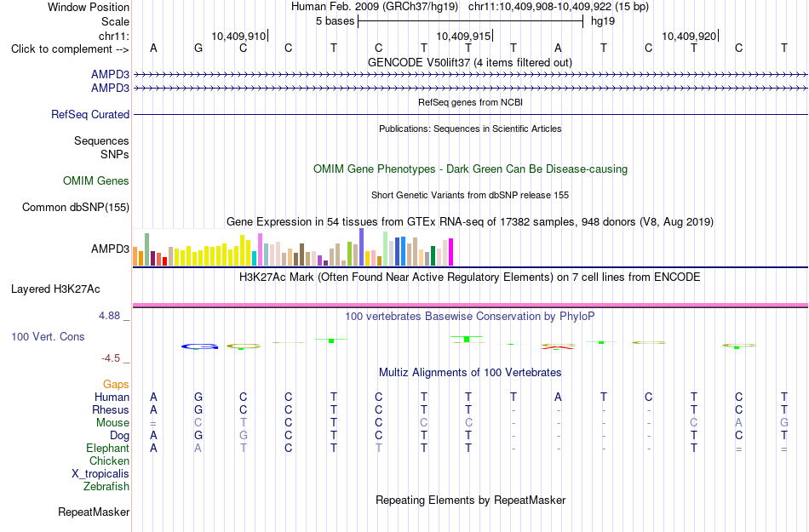Viewport: 809px width, 532px height.
Task: Click the '5 bases' scale bar label
Action: point(336,21)
